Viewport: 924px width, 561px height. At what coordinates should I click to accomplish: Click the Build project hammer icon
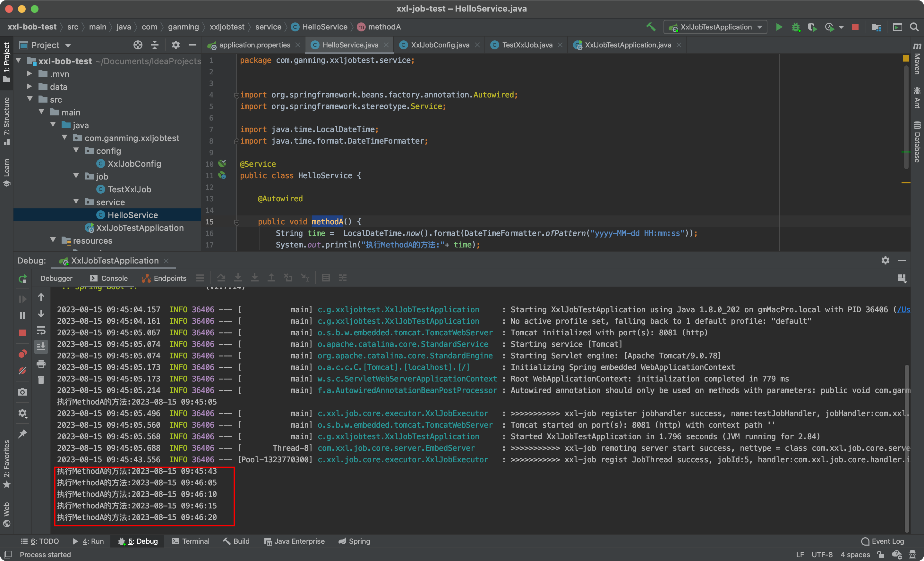[x=651, y=27]
